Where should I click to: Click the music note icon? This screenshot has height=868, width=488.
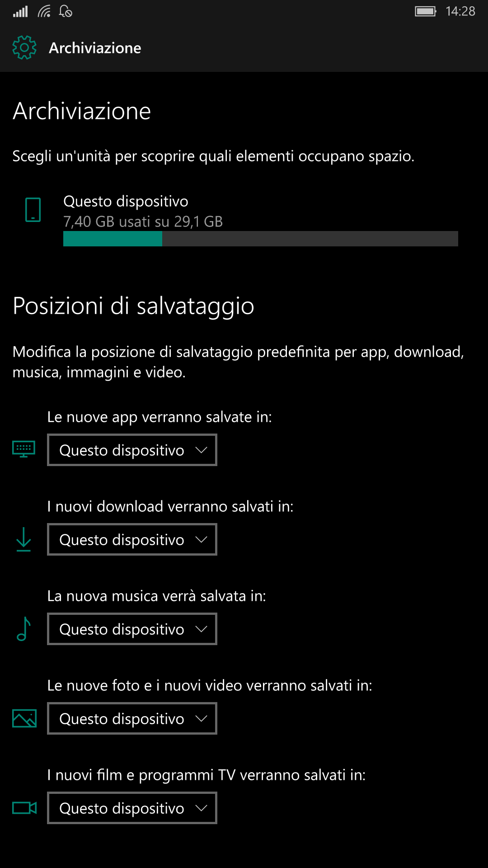23,629
